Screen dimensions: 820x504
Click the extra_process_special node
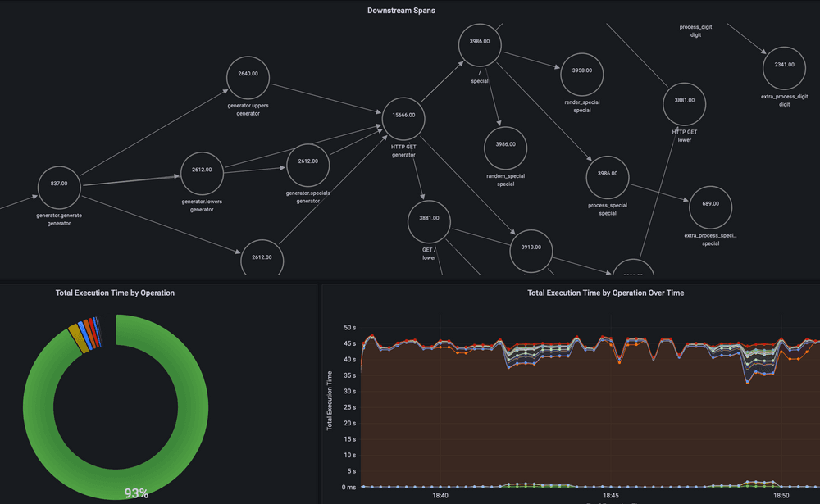[x=710, y=207]
